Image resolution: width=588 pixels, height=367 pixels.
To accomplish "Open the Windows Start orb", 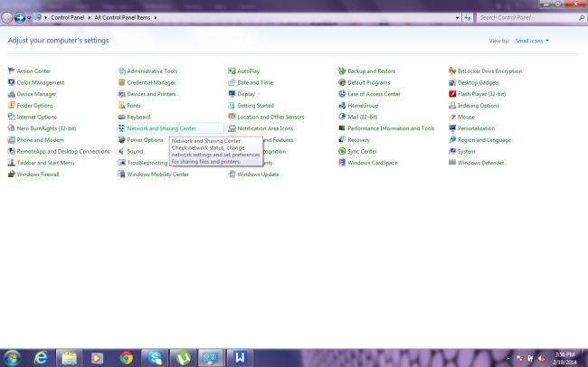I will [13, 358].
